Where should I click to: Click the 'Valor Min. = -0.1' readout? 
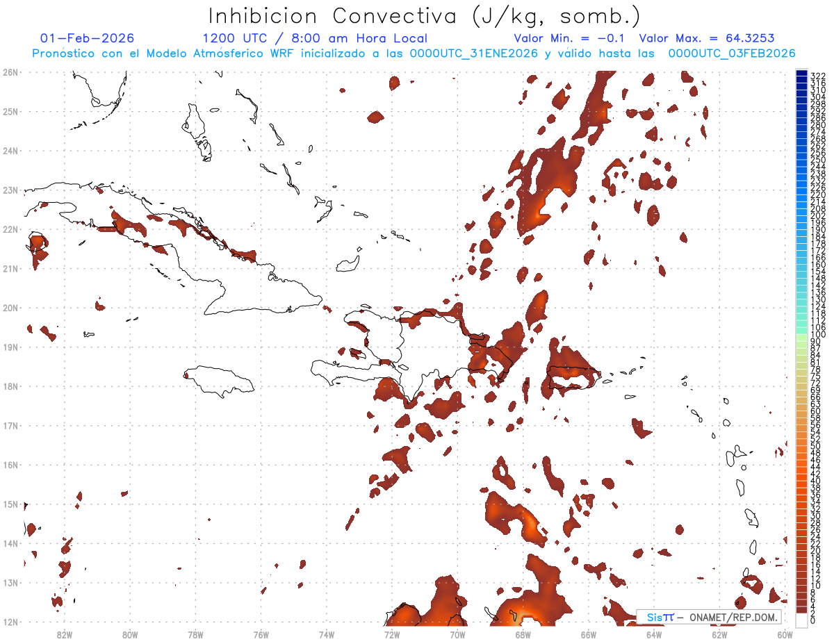point(569,38)
